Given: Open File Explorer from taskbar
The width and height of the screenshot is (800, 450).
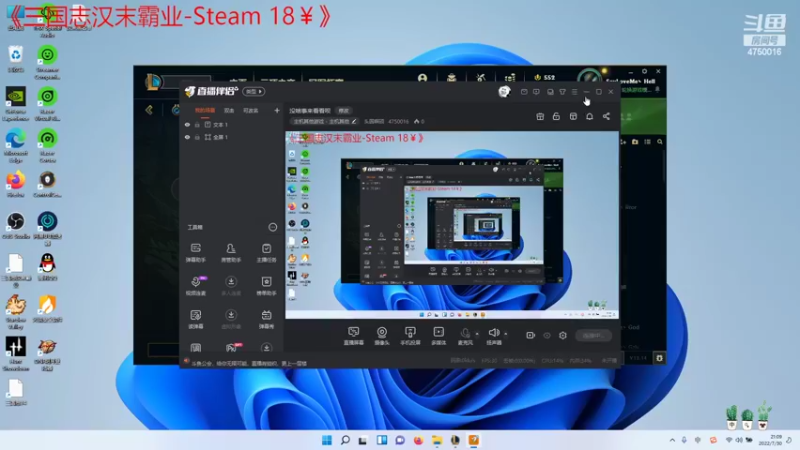Looking at the screenshot, I should tap(437, 440).
